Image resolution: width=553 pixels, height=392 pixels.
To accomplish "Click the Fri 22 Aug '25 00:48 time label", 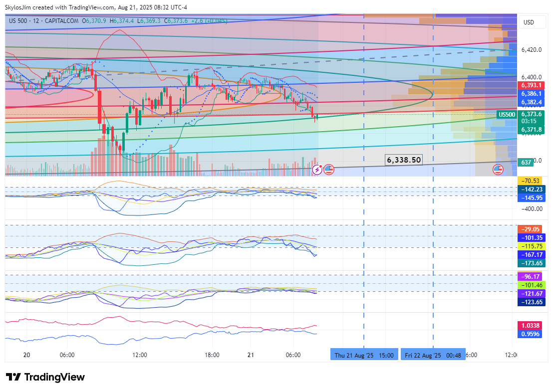I will [x=433, y=355].
